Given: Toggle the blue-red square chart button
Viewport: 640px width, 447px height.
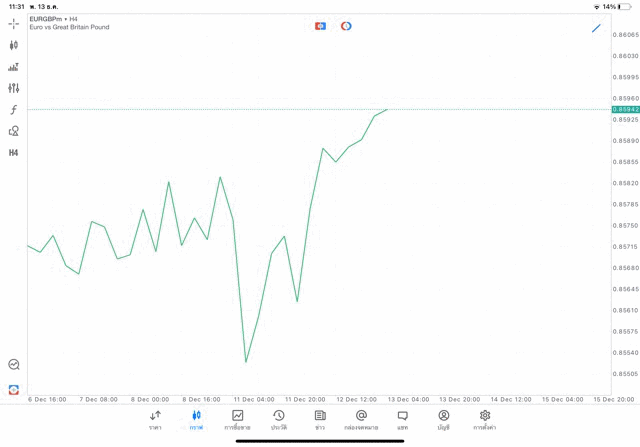Looking at the screenshot, I should pos(320,26).
